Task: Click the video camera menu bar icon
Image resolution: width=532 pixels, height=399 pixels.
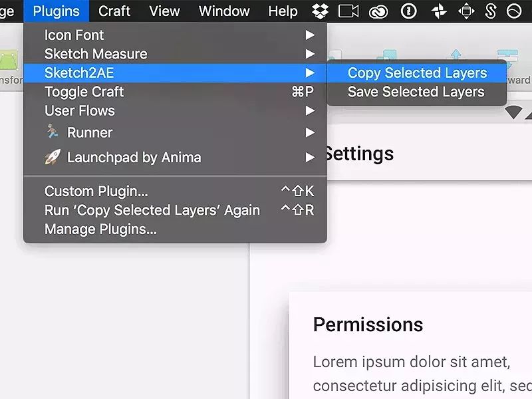Action: click(348, 11)
